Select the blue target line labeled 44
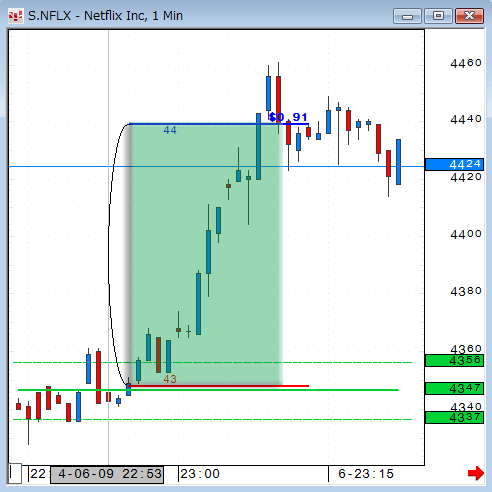Image resolution: width=492 pixels, height=492 pixels. pos(219,124)
